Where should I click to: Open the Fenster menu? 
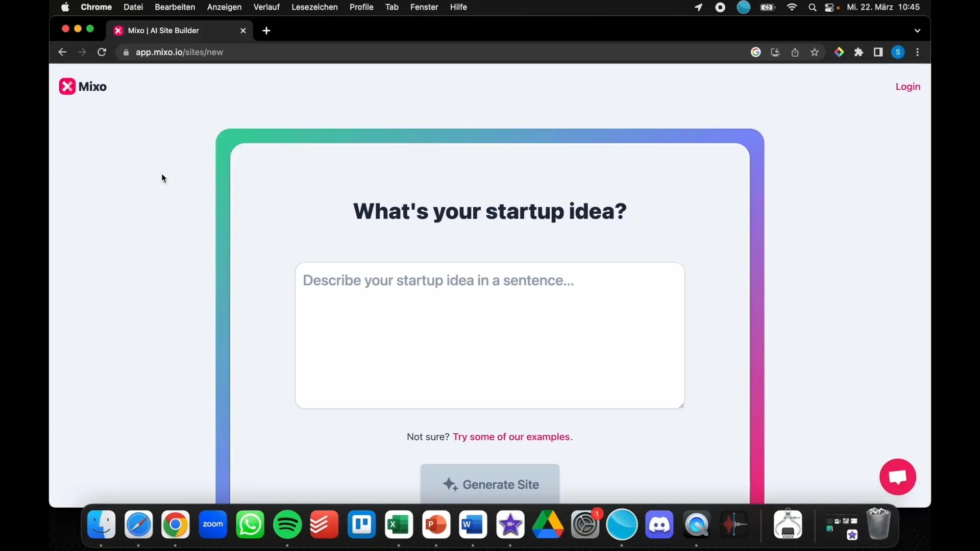(x=424, y=7)
